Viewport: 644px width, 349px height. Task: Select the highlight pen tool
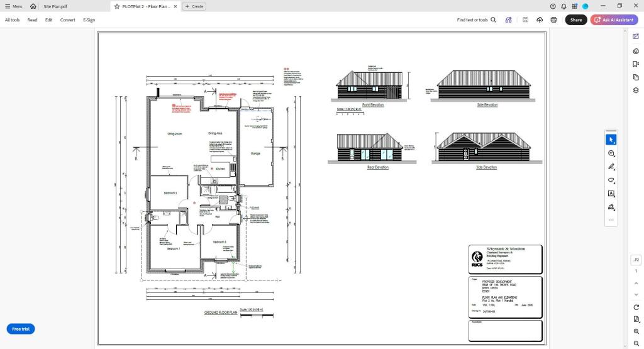(x=611, y=167)
